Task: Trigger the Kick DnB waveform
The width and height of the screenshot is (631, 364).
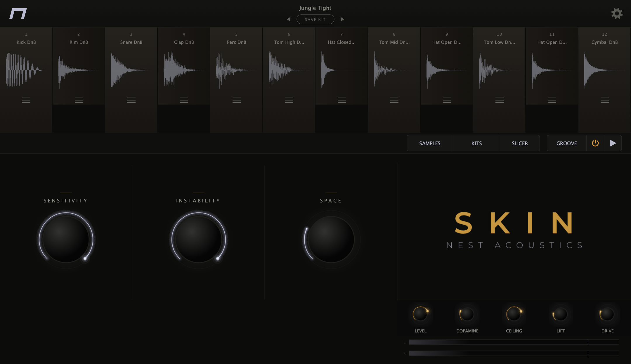Action: [x=26, y=70]
